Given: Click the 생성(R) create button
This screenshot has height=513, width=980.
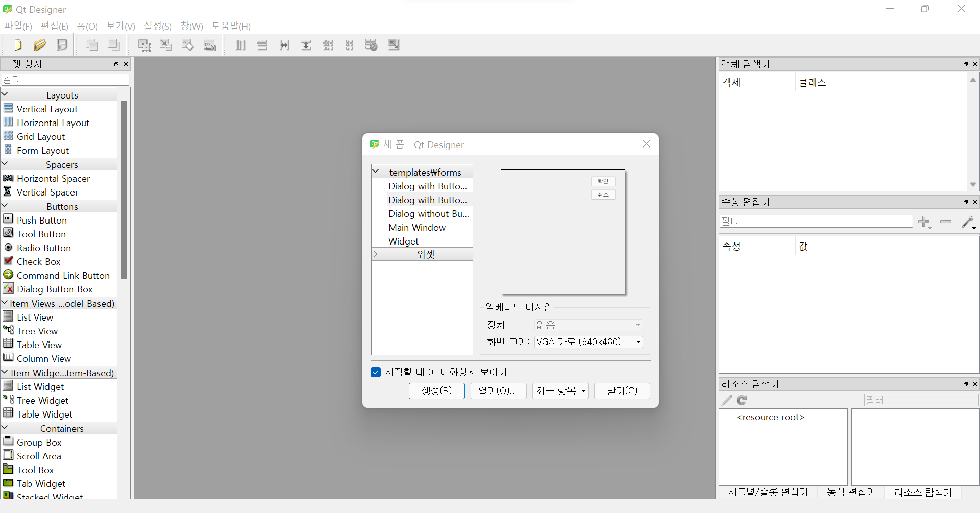Looking at the screenshot, I should coord(437,391).
